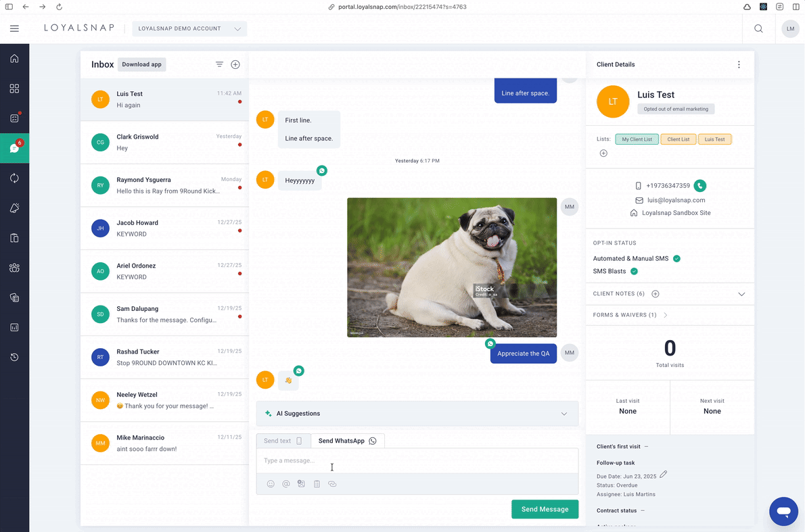
Task: Open the hamburger menu in top bar
Action: tap(14, 28)
